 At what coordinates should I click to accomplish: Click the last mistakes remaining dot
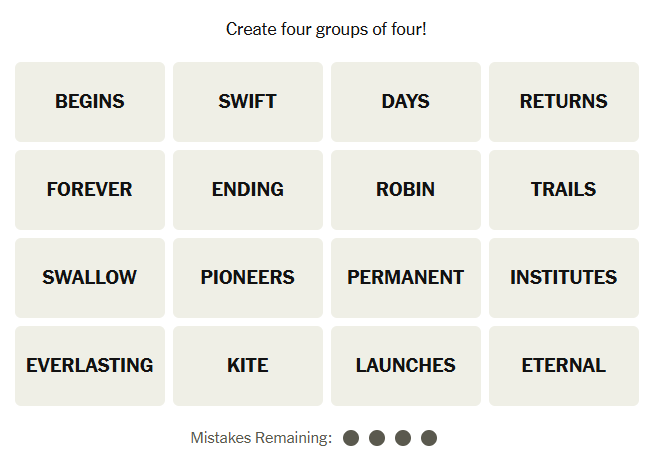point(429,438)
